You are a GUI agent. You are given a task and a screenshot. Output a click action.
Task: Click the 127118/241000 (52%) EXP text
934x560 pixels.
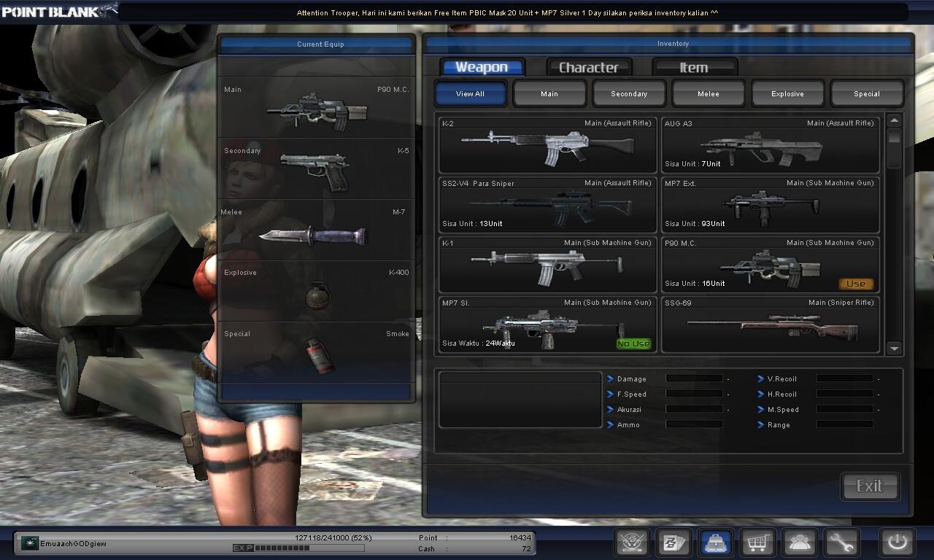click(333, 537)
